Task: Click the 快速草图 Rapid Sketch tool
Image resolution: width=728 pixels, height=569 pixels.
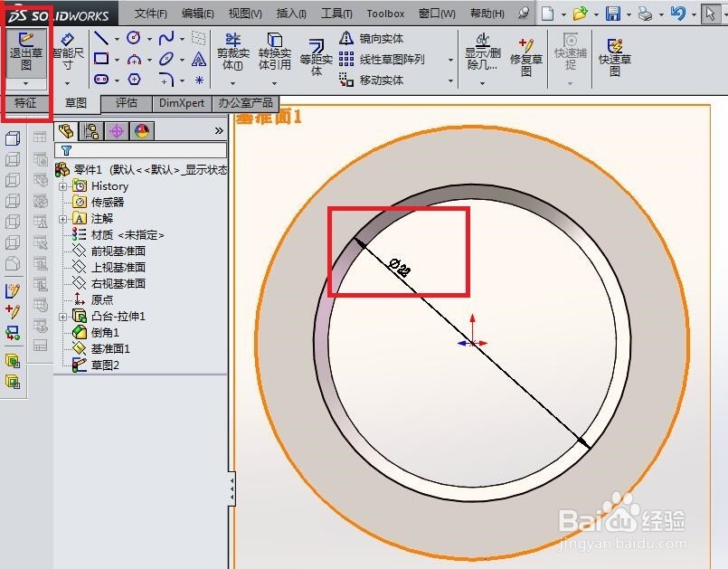Action: pos(615,57)
